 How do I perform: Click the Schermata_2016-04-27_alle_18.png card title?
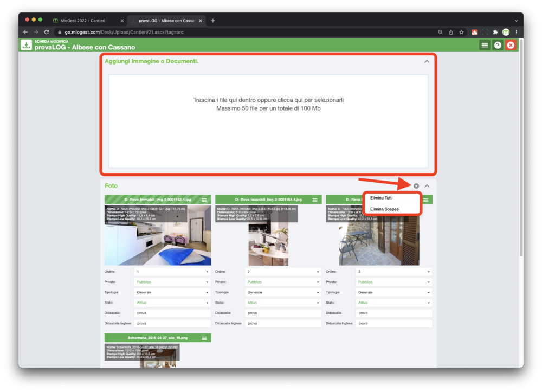click(158, 338)
